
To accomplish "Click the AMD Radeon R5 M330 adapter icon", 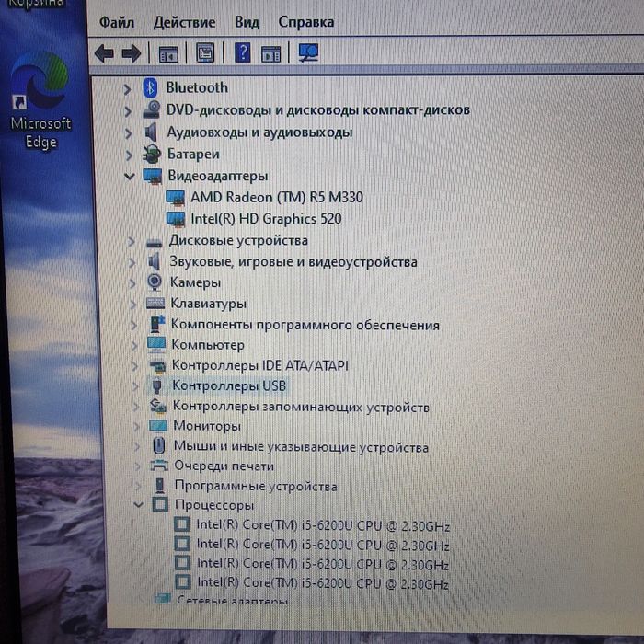I will tap(176, 198).
